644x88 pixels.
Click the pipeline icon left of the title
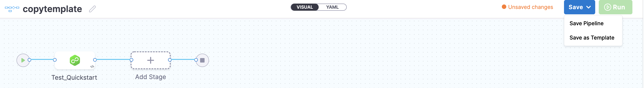coord(12,9)
